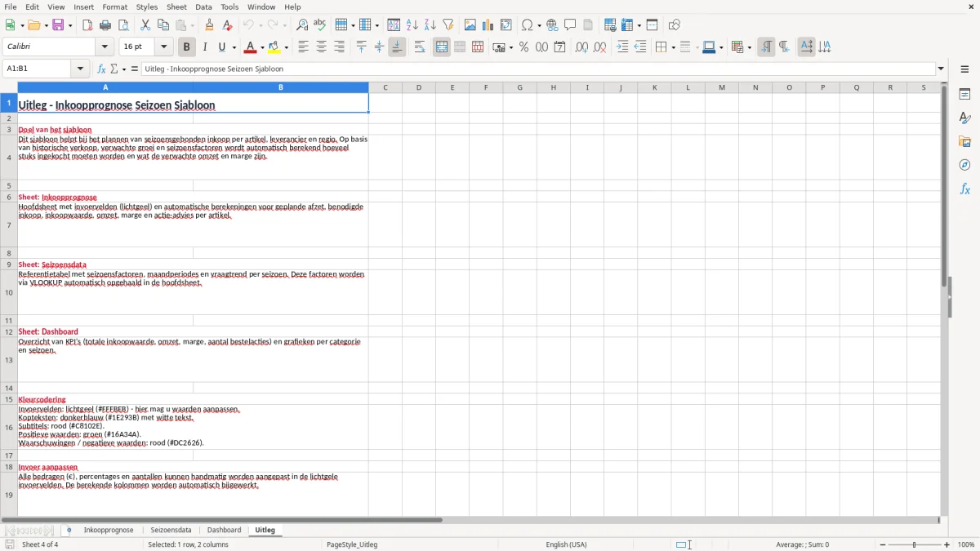Switch to the Dashboard sheet tab
The width and height of the screenshot is (980, 551).
224,530
